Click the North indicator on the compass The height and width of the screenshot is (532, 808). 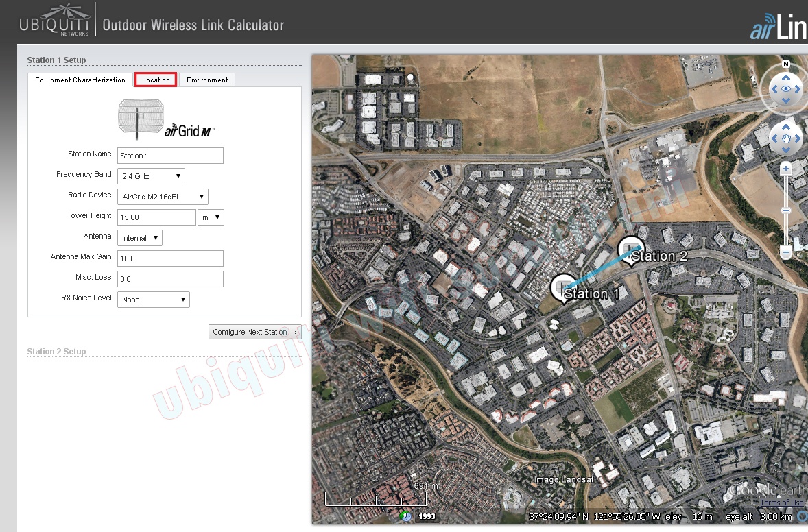click(x=786, y=64)
